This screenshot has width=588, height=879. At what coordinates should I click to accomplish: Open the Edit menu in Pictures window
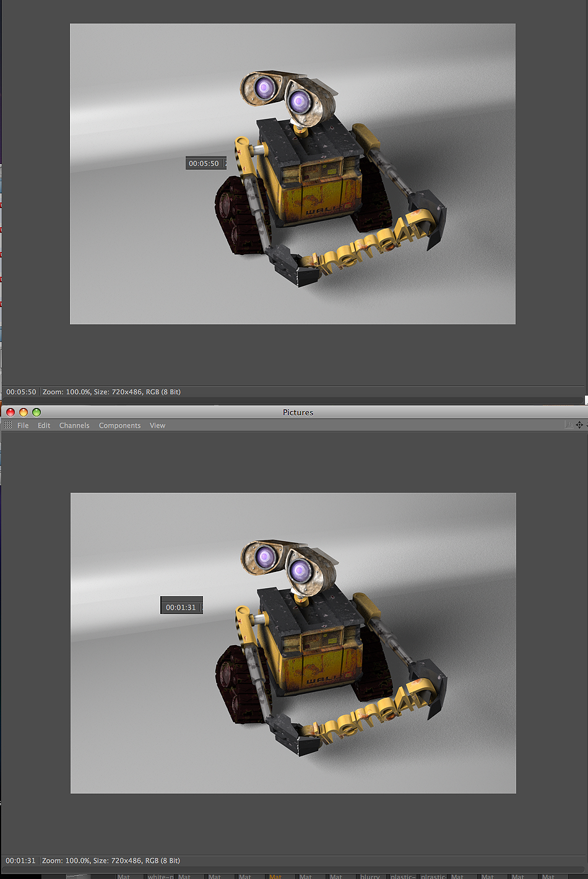[x=44, y=425]
